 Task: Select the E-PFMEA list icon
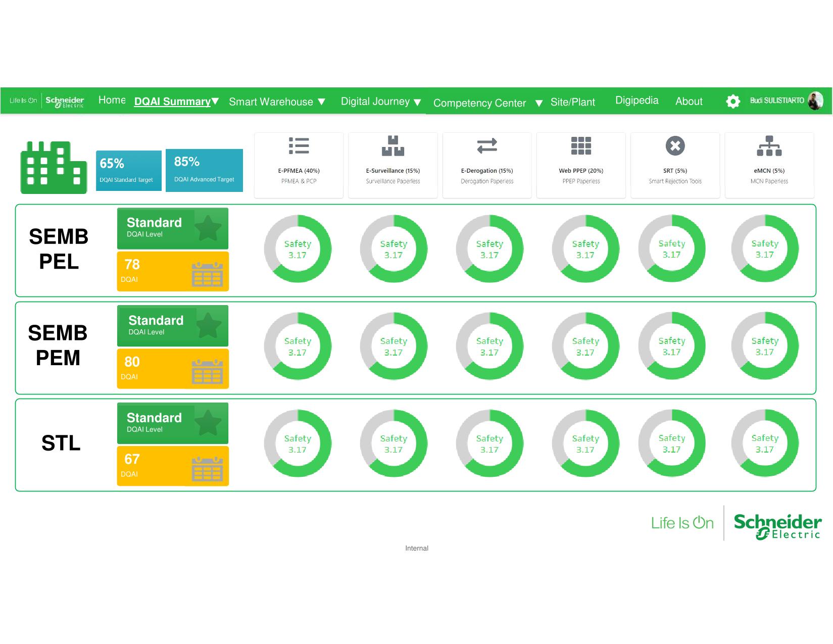coord(299,145)
